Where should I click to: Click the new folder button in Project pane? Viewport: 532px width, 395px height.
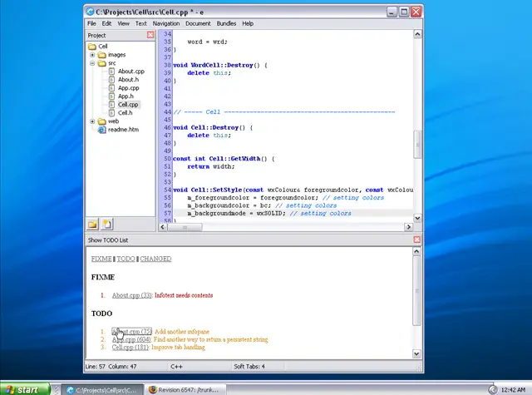(92, 225)
